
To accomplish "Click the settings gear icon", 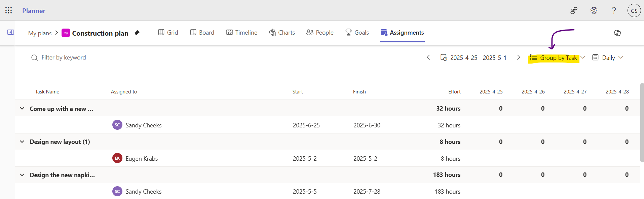I will coord(594,10).
